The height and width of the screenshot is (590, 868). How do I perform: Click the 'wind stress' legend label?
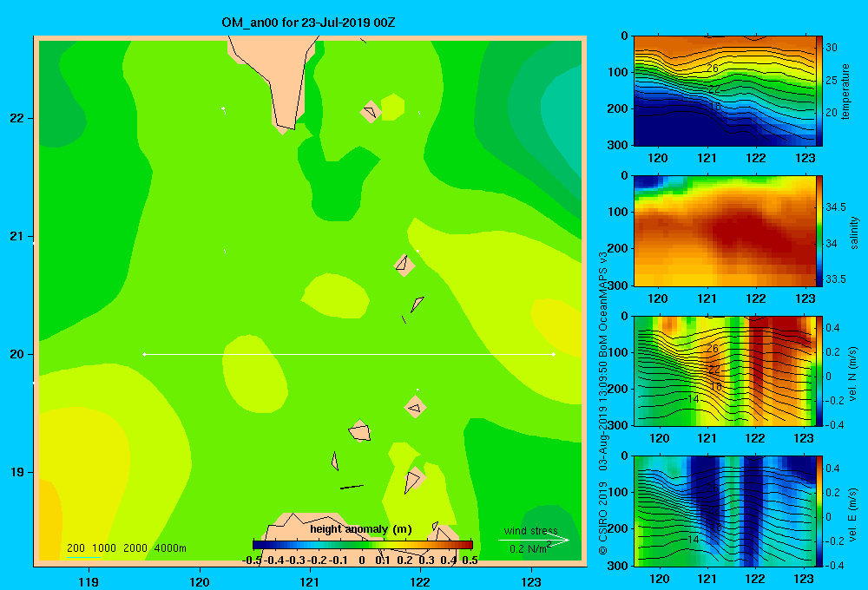pos(530,530)
